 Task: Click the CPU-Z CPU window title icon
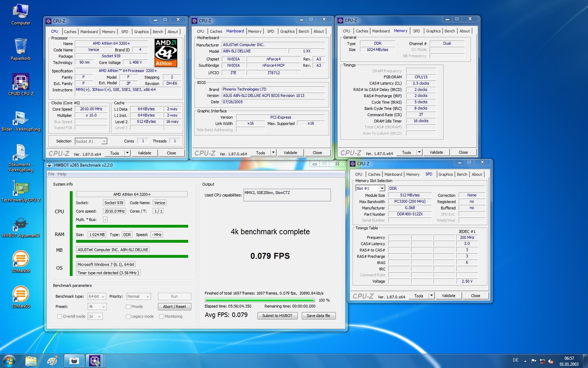pyautogui.click(x=48, y=21)
